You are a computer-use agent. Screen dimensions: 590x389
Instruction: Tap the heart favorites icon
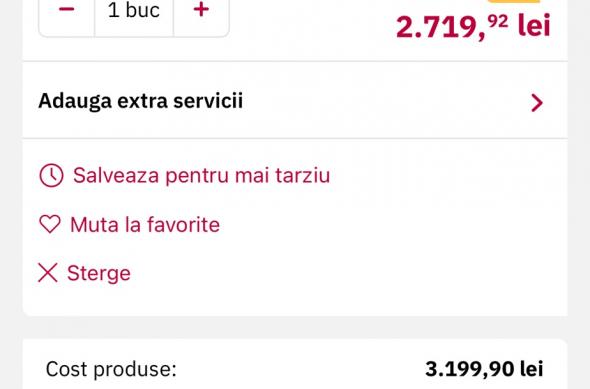[50, 224]
